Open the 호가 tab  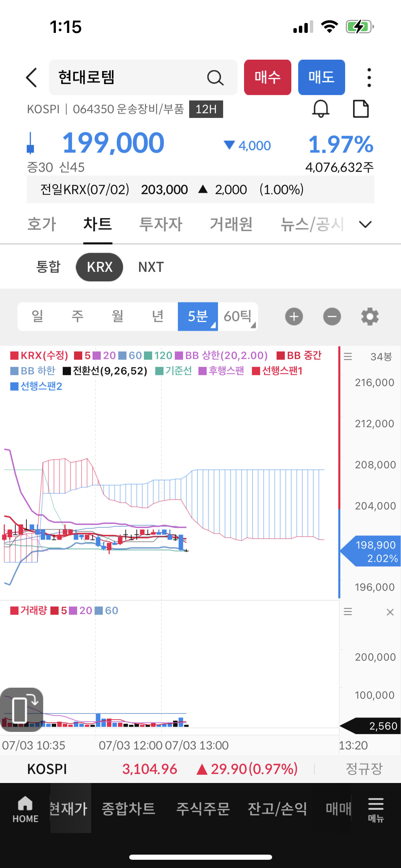(42, 225)
